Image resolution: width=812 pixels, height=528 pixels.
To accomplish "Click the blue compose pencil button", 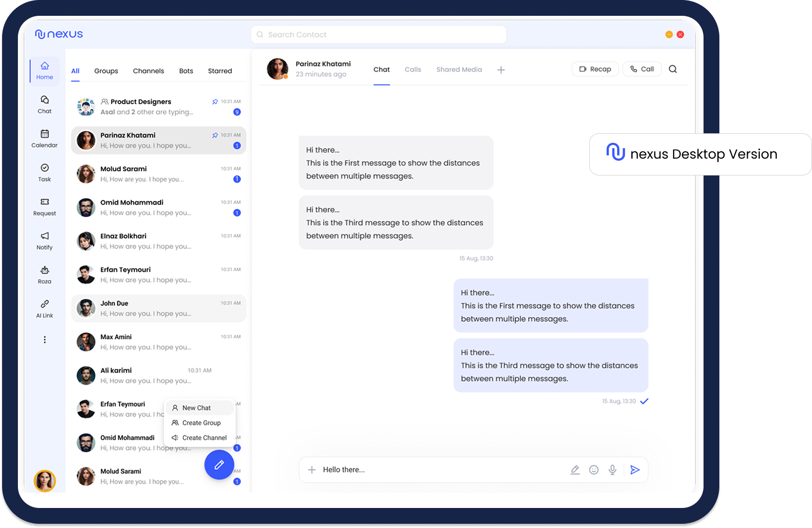I will click(x=219, y=465).
